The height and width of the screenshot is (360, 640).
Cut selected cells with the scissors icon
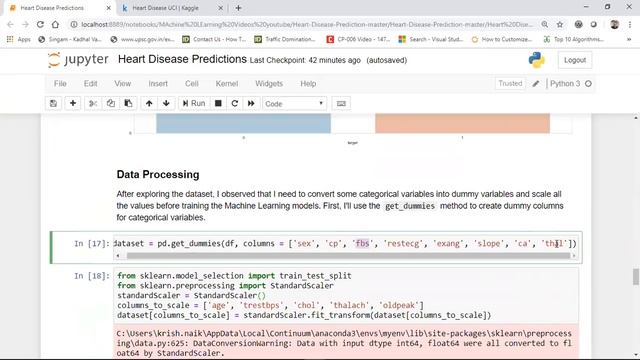[x=93, y=104]
